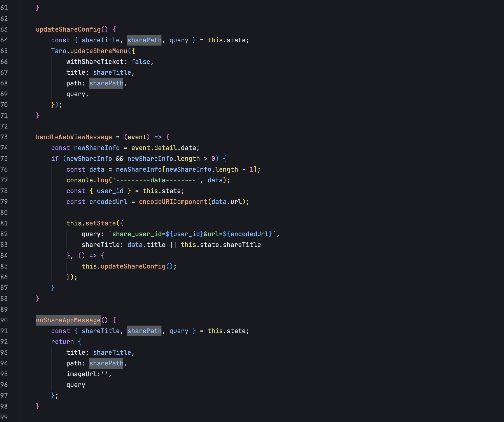The height and width of the screenshot is (422, 504).
Task: Click the '---------data--------' string literal
Action: click(x=156, y=180)
